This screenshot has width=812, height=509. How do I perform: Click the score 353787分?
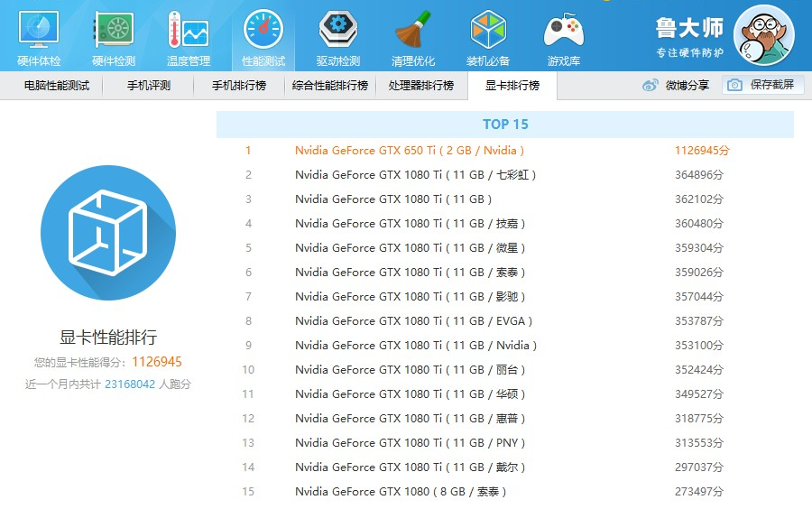pos(698,320)
